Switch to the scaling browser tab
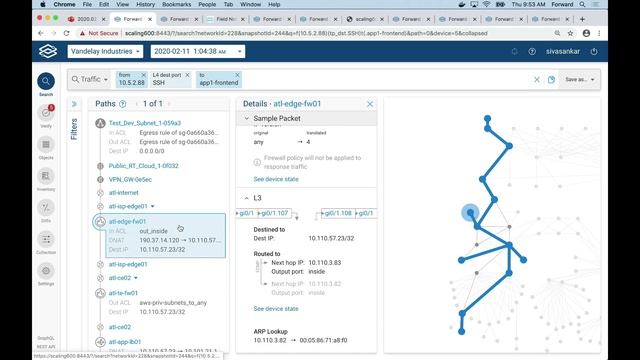The height and width of the screenshot is (360, 640). 364,19
